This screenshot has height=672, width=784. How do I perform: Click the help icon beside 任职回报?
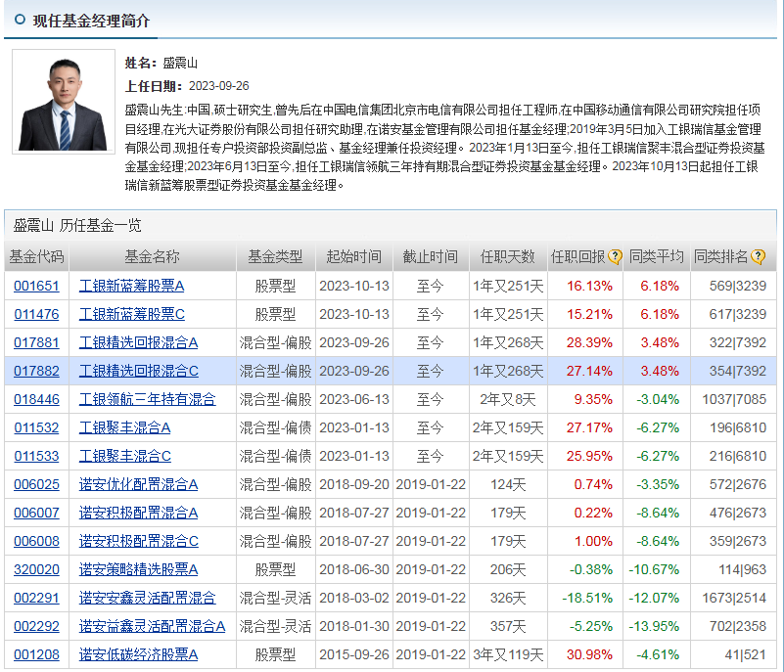point(615,257)
